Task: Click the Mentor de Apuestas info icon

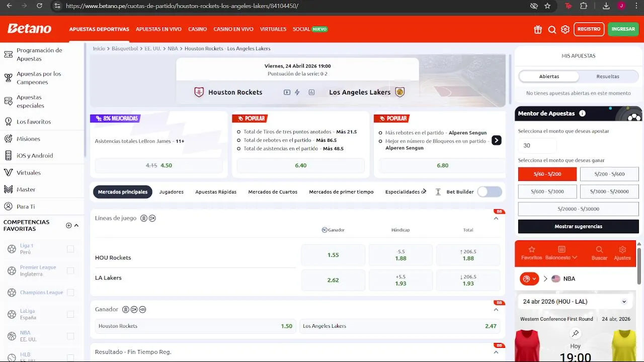Action: pos(582,114)
